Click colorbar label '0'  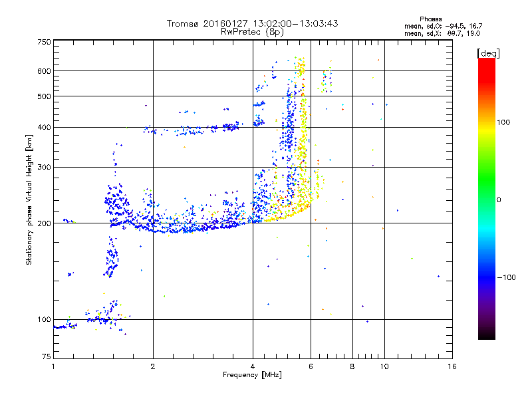[x=499, y=199]
